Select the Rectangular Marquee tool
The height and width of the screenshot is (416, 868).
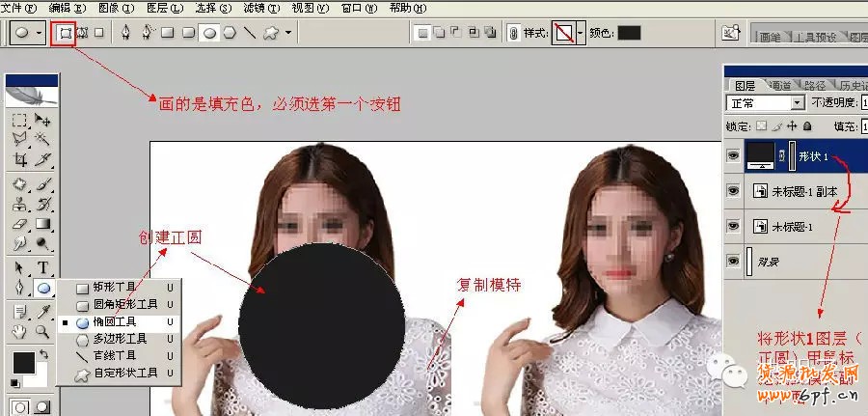point(19,121)
